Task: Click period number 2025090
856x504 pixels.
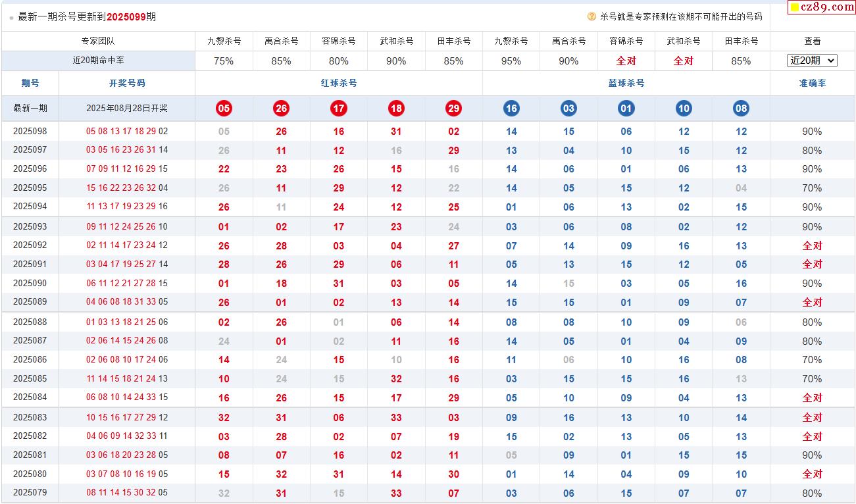Action: (30, 283)
